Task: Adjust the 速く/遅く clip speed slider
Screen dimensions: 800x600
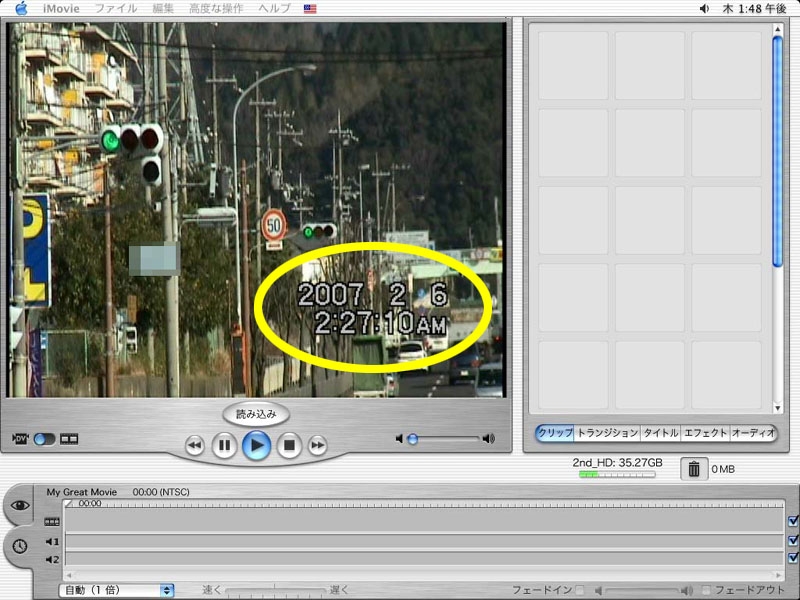Action: pyautogui.click(x=274, y=590)
